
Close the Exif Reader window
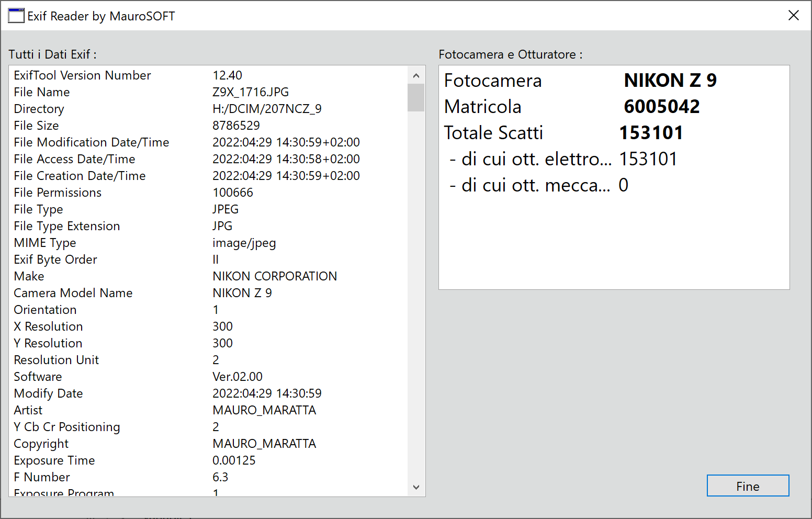pyautogui.click(x=793, y=16)
